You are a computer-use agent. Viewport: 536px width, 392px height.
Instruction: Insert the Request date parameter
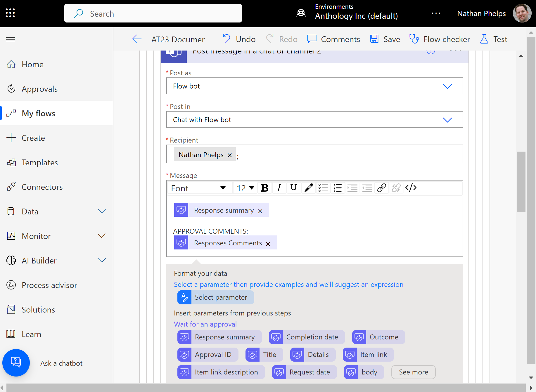click(305, 372)
